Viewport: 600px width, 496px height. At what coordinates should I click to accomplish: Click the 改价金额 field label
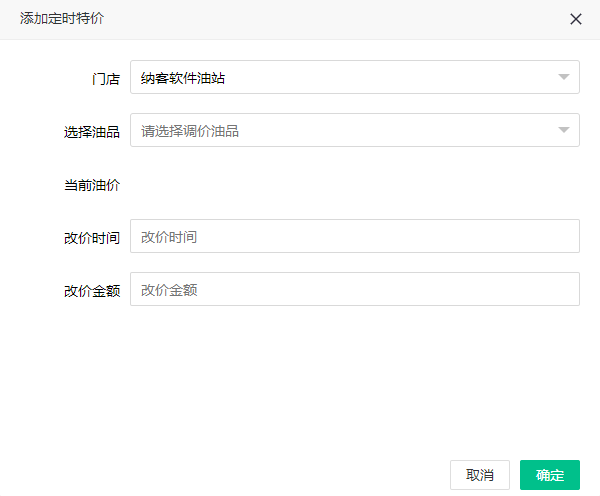tap(91, 290)
